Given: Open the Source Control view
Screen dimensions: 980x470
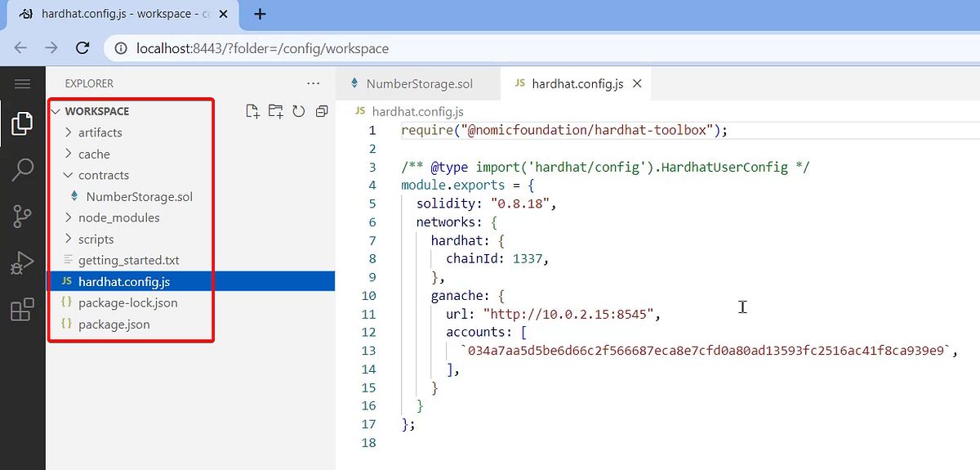Looking at the screenshot, I should click(x=22, y=217).
